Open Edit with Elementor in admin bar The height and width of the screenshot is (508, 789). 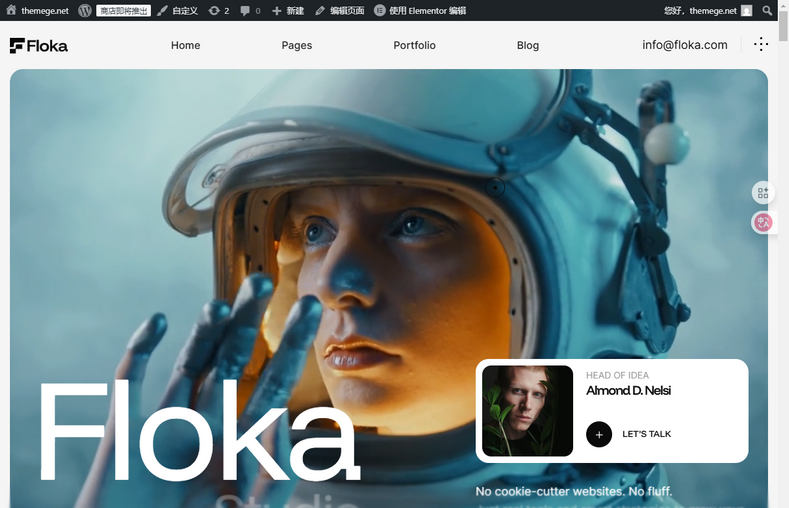pos(420,11)
